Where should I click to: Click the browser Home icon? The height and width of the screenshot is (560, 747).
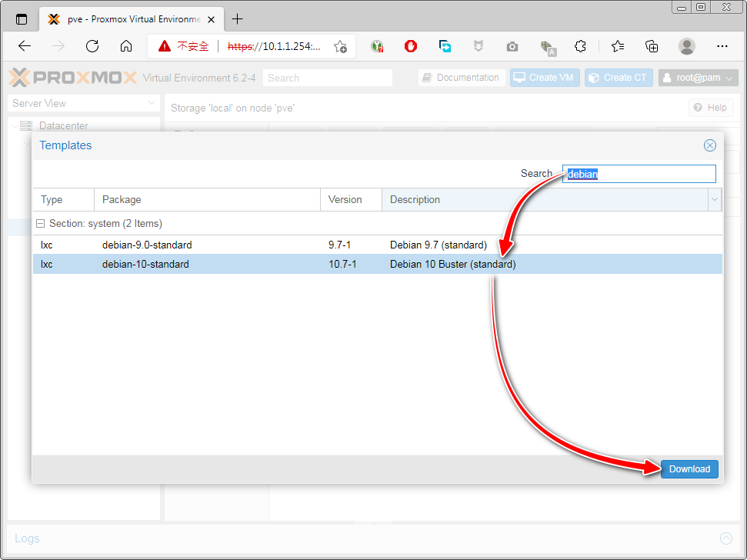point(126,46)
